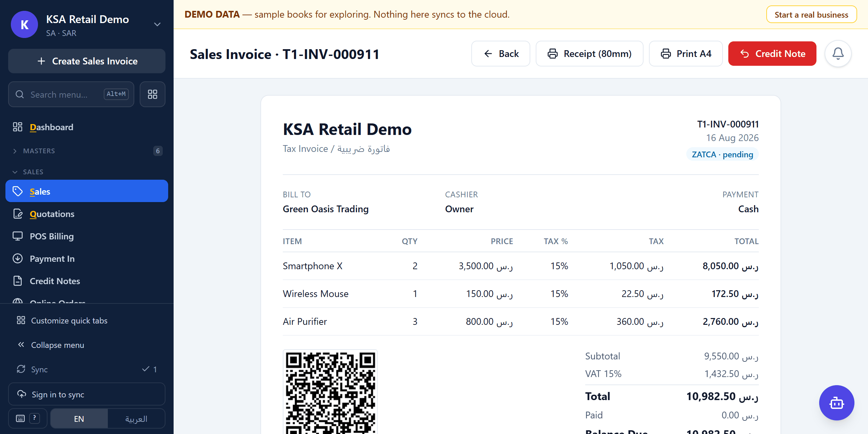The image size is (868, 434).
Task: Click the Wireless Mouse item row
Action: pos(521,294)
